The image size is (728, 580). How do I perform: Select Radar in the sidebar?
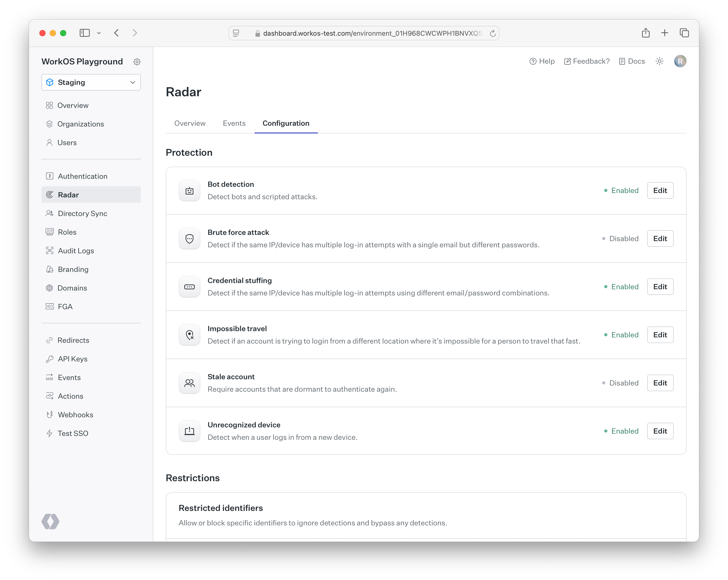coord(91,195)
